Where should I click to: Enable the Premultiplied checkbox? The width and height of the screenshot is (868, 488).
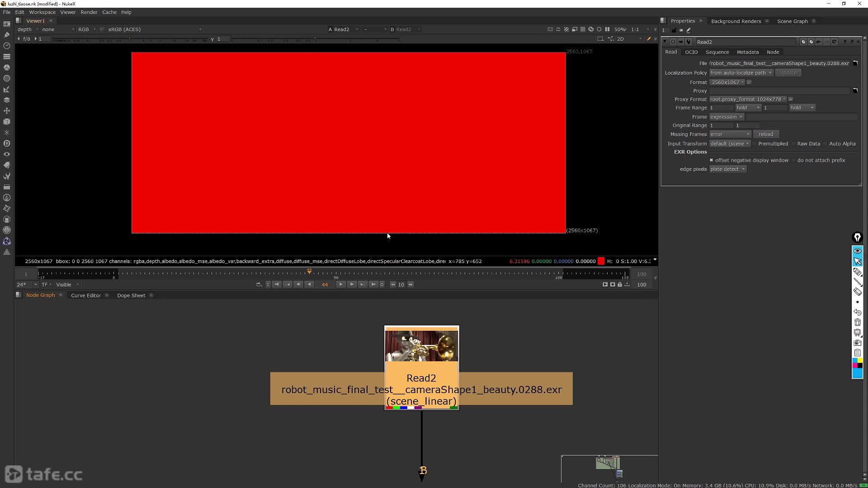(755, 144)
